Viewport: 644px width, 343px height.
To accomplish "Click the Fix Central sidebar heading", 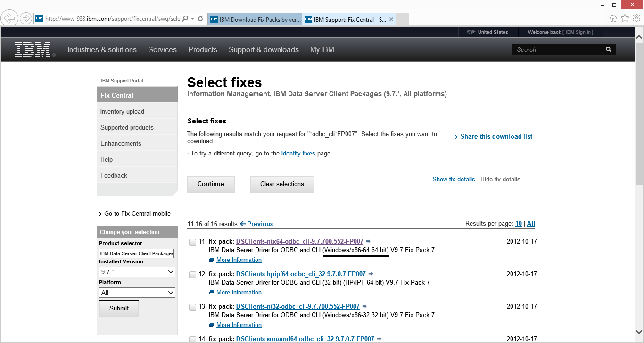I will (137, 95).
